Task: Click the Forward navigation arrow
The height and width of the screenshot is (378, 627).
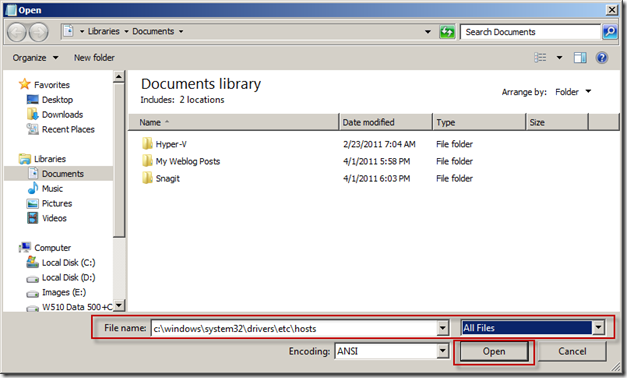Action: point(39,32)
